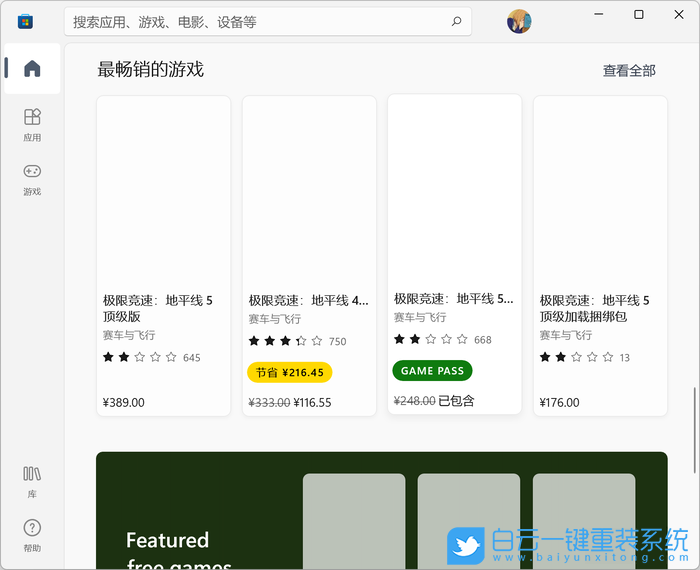Open the 帮助 (Help) sidebar item

click(32, 536)
